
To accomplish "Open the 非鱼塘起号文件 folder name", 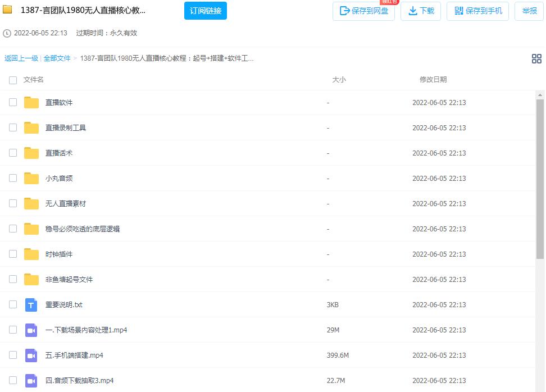I will [69, 279].
